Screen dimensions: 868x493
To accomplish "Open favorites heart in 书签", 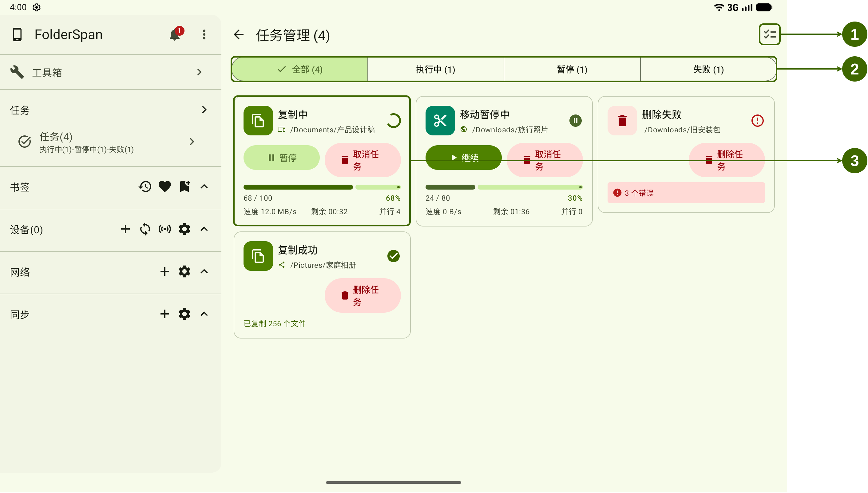I will pyautogui.click(x=165, y=186).
